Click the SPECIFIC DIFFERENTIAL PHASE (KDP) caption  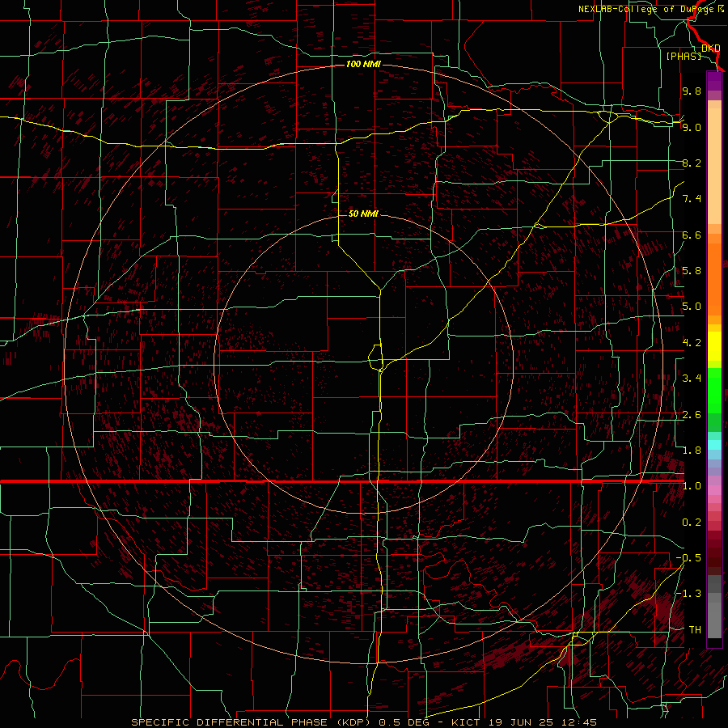(253, 722)
